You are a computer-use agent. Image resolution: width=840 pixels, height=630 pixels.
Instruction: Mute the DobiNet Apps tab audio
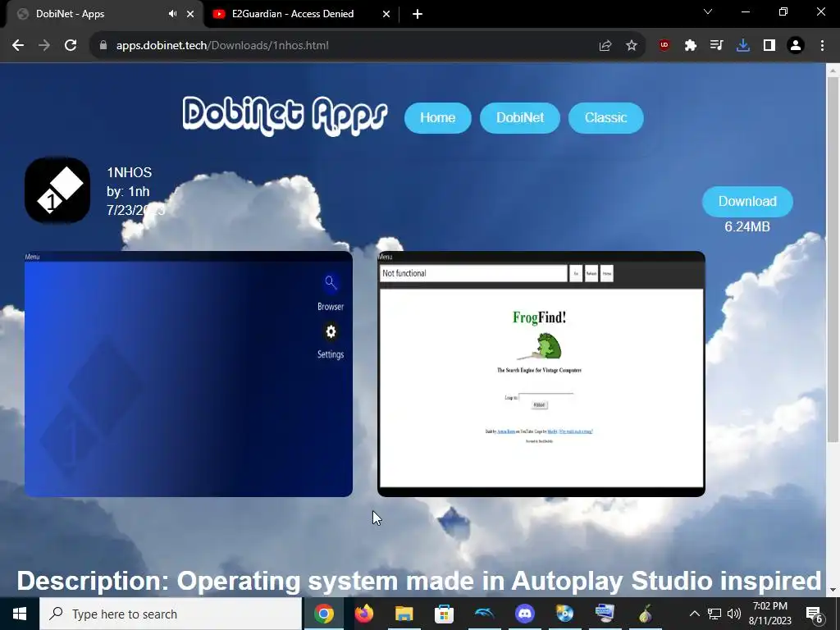coord(172,14)
